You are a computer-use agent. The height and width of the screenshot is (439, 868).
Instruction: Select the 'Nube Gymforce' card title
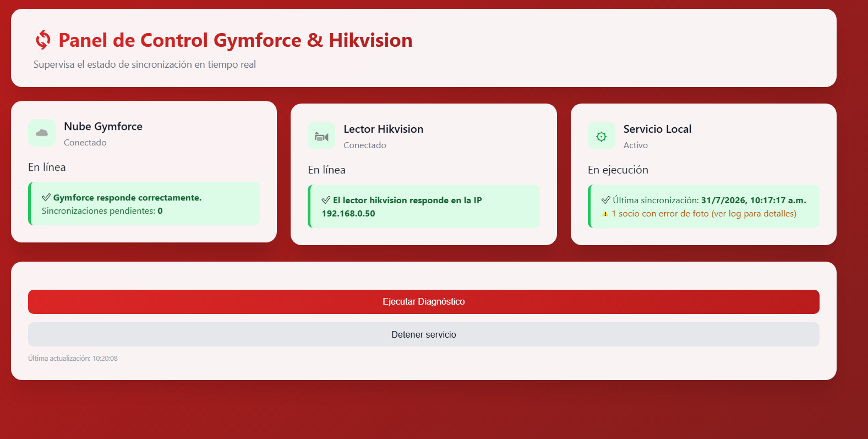pos(103,126)
